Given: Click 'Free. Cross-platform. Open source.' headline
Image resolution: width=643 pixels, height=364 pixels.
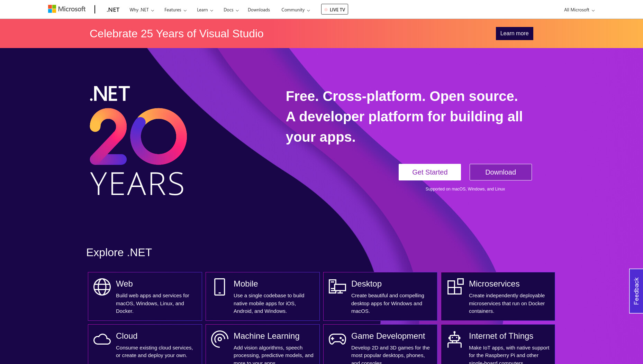Looking at the screenshot, I should click(x=402, y=96).
